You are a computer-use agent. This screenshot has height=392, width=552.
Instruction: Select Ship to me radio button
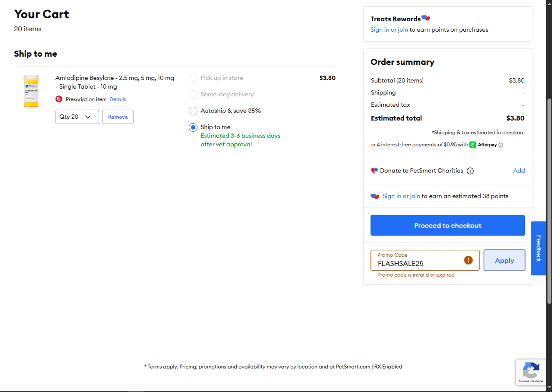click(x=193, y=127)
